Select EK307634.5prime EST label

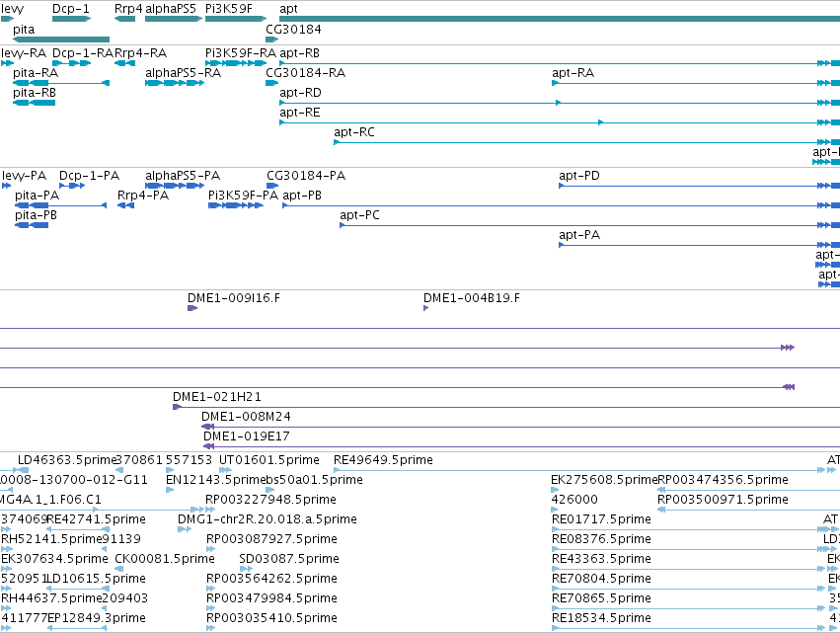coord(54,560)
